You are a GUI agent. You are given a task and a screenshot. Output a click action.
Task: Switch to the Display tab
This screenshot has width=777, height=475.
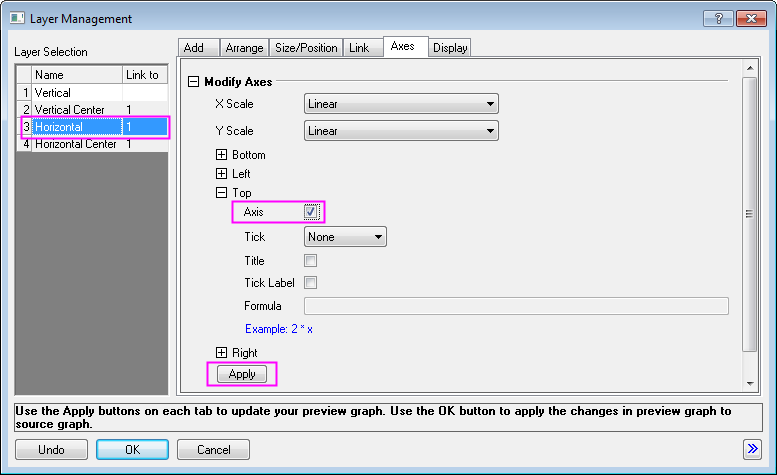tap(450, 48)
